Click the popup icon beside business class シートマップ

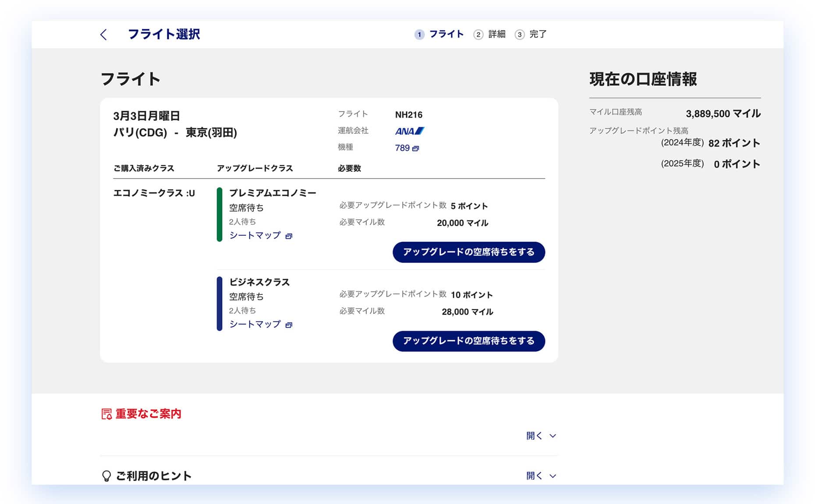coord(289,325)
